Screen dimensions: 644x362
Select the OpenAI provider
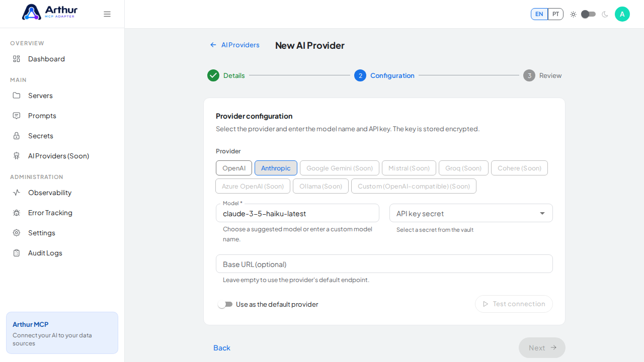(234, 168)
